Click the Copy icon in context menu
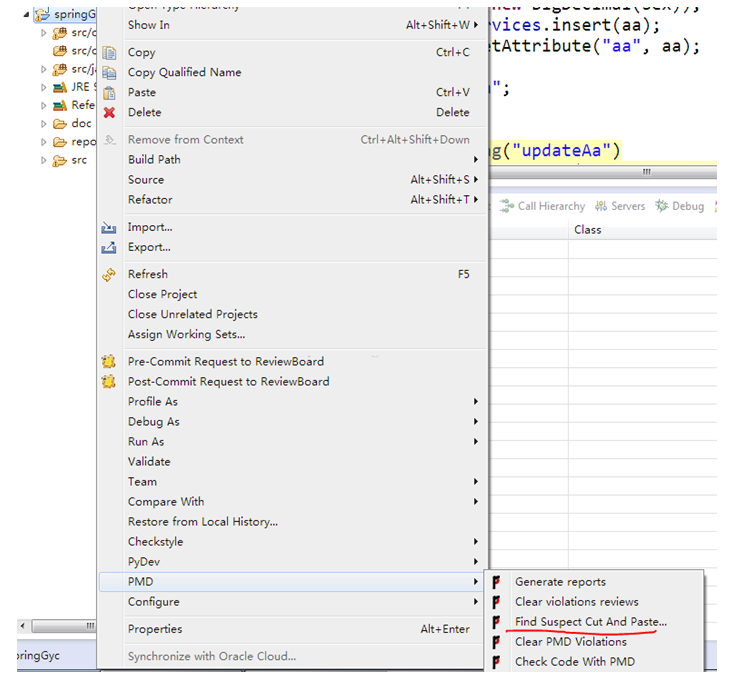Viewport: 734px width, 675px height. [109, 52]
